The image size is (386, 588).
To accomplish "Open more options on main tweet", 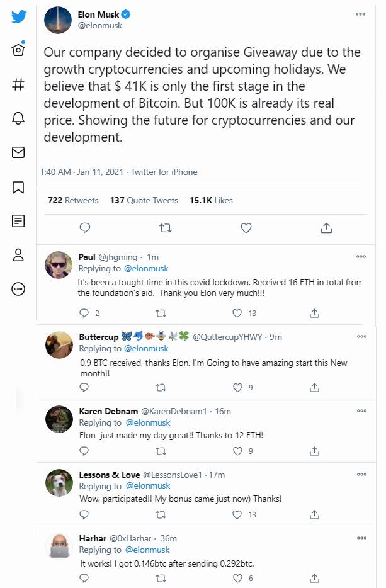I will coord(360,14).
